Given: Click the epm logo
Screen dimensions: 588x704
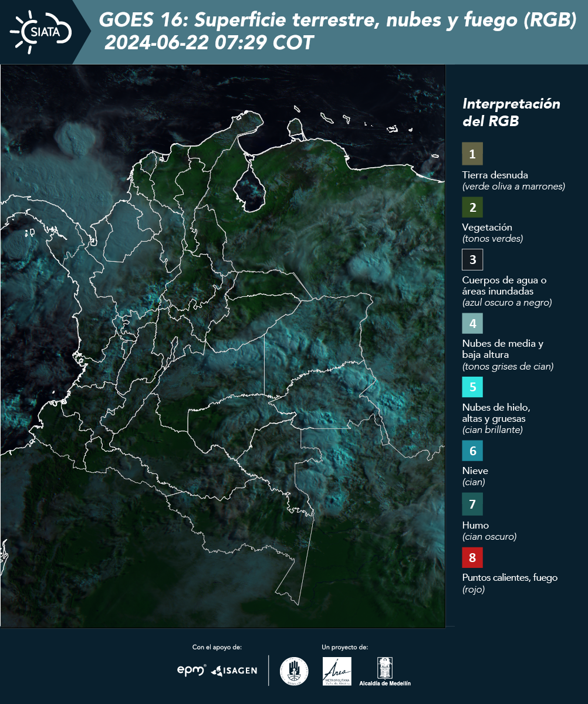Looking at the screenshot, I should pyautogui.click(x=192, y=670).
